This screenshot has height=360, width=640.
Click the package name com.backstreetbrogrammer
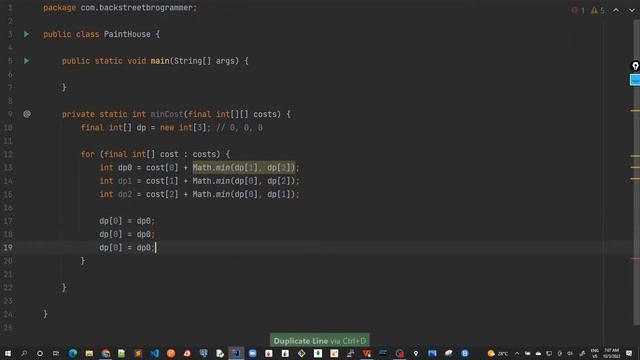tap(136, 8)
